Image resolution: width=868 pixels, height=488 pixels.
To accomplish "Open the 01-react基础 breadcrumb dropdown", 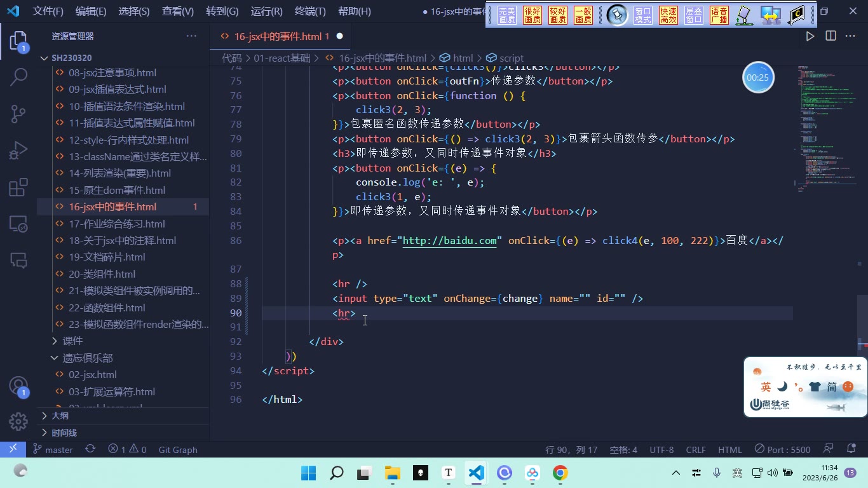I will 281,58.
